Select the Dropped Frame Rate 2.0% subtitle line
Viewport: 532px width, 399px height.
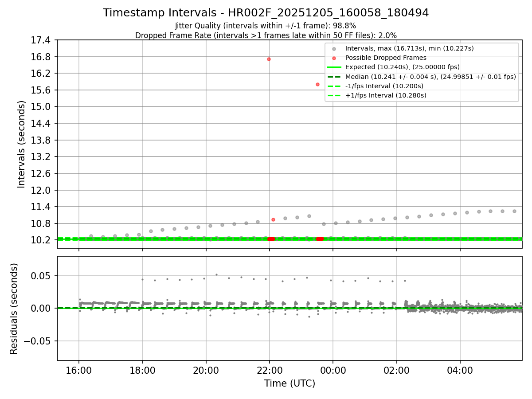coord(266,35)
